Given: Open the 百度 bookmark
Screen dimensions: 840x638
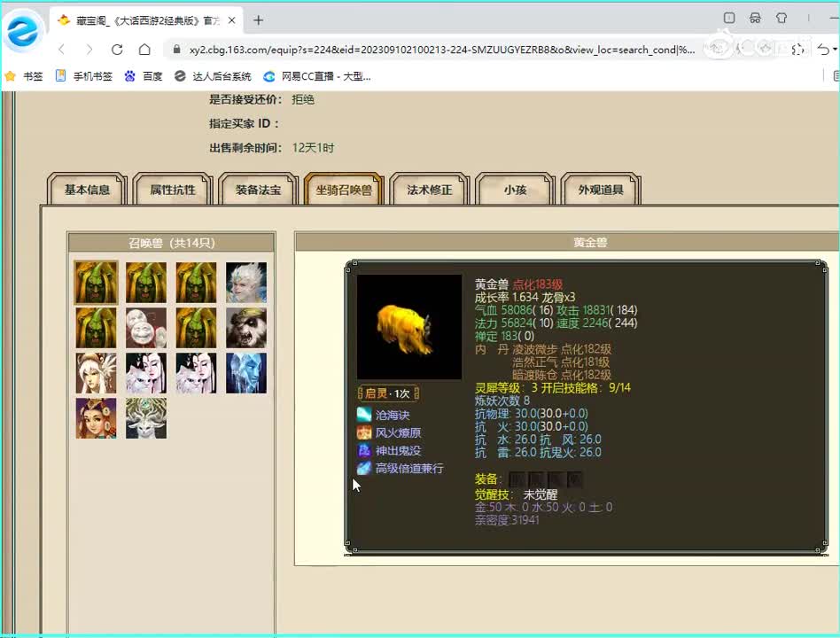Looking at the screenshot, I should pyautogui.click(x=143, y=76).
